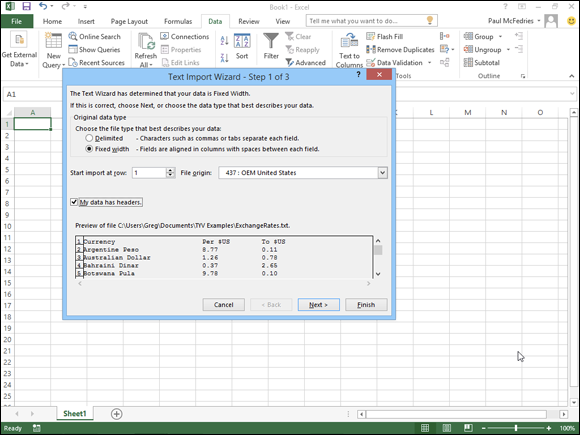Image resolution: width=580 pixels, height=435 pixels.
Task: Click the wizard's help question mark
Action: (x=358, y=75)
